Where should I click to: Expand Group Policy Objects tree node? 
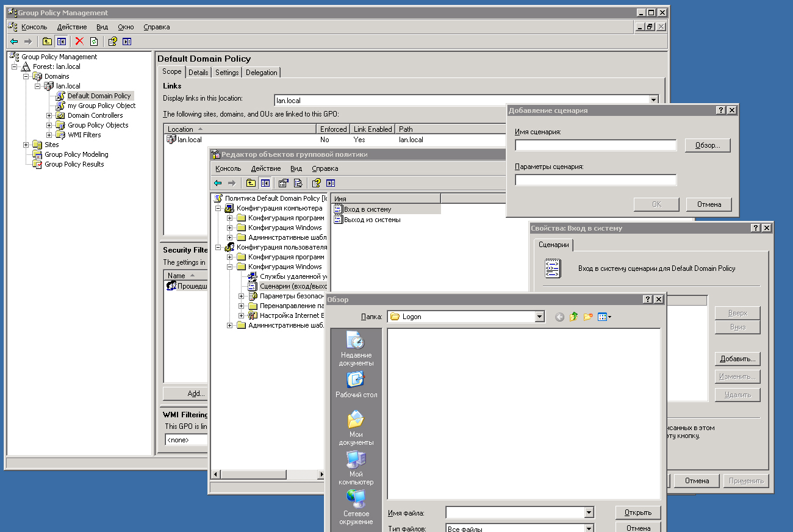click(x=49, y=125)
